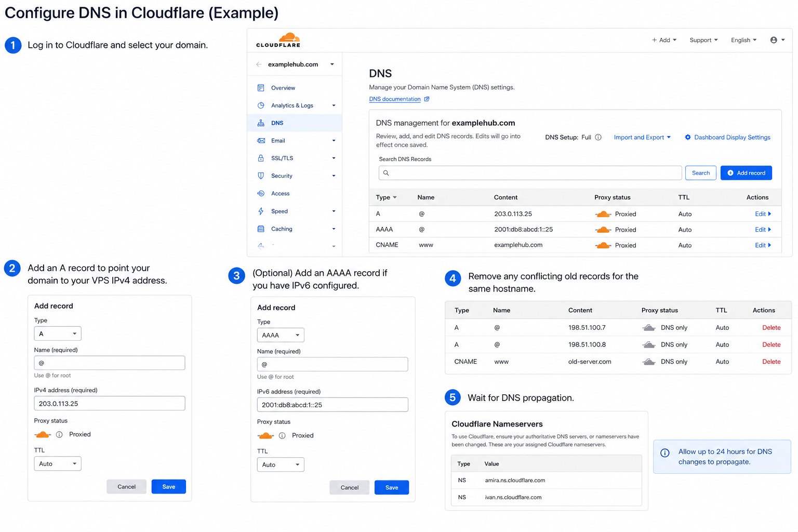Screen dimensions: 798x532
Task: Open Type dropdown showing A
Action: 58,334
